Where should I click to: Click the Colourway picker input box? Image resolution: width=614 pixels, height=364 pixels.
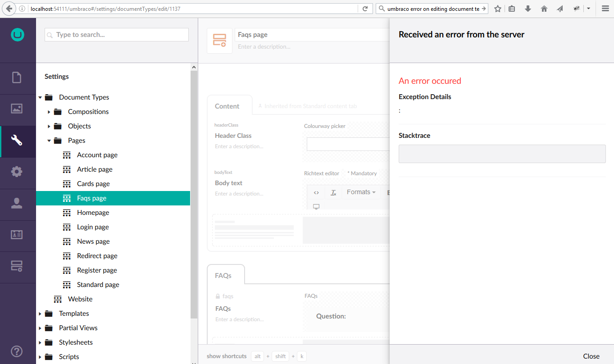coord(348,144)
